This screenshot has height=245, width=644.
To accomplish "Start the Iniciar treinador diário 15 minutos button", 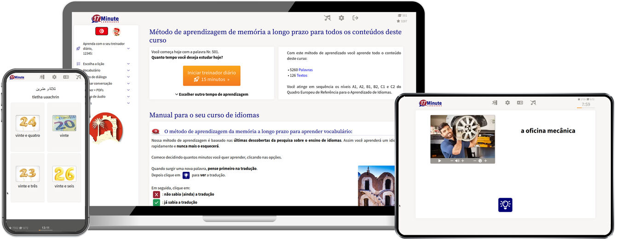I will [212, 76].
